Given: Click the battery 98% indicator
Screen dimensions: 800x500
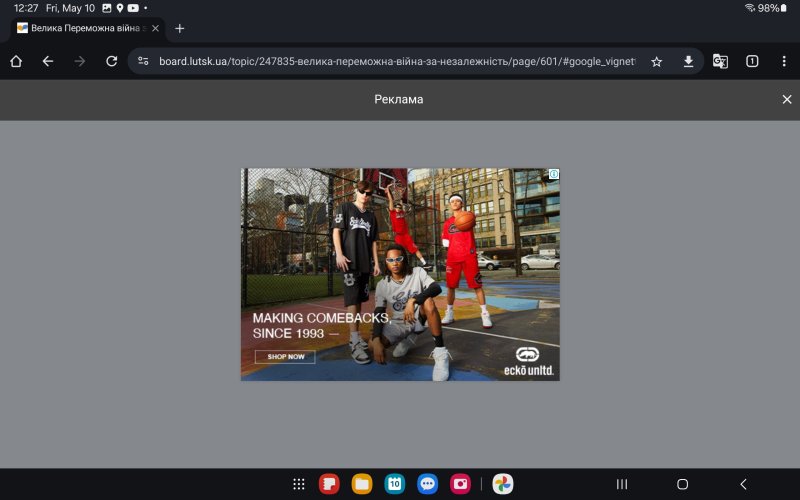Looking at the screenshot, I should click(772, 8).
